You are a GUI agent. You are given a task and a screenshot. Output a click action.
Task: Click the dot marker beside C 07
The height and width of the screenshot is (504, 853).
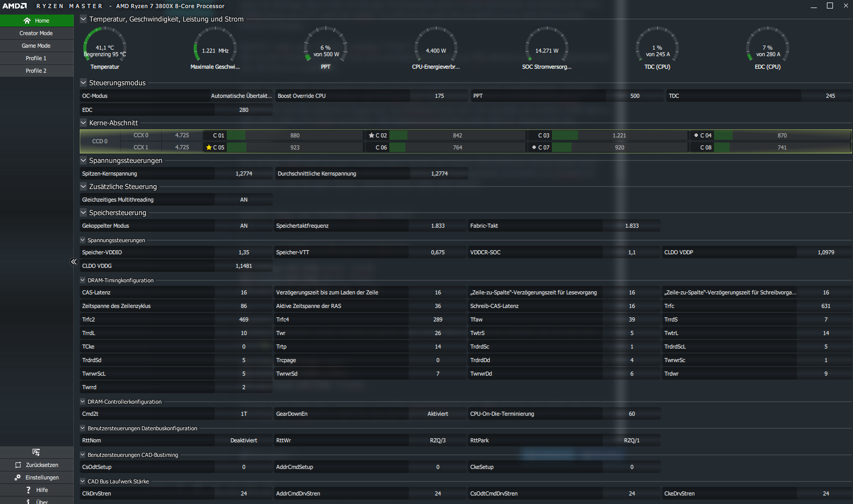pyautogui.click(x=534, y=147)
